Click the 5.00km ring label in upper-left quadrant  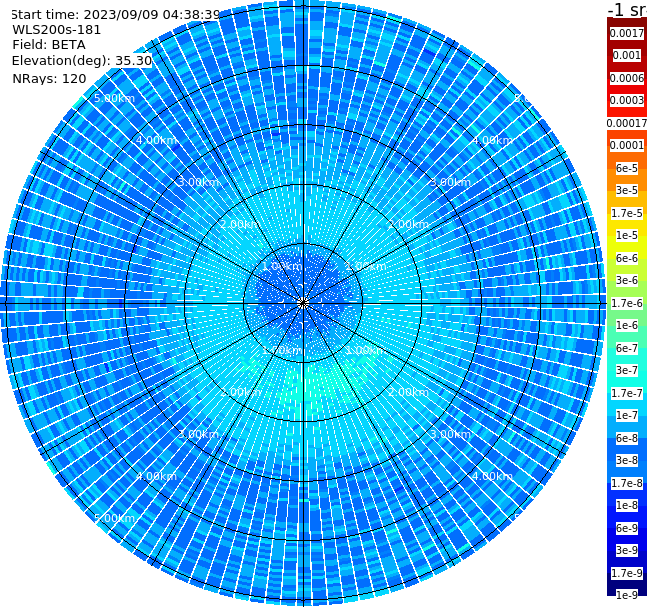point(114,98)
